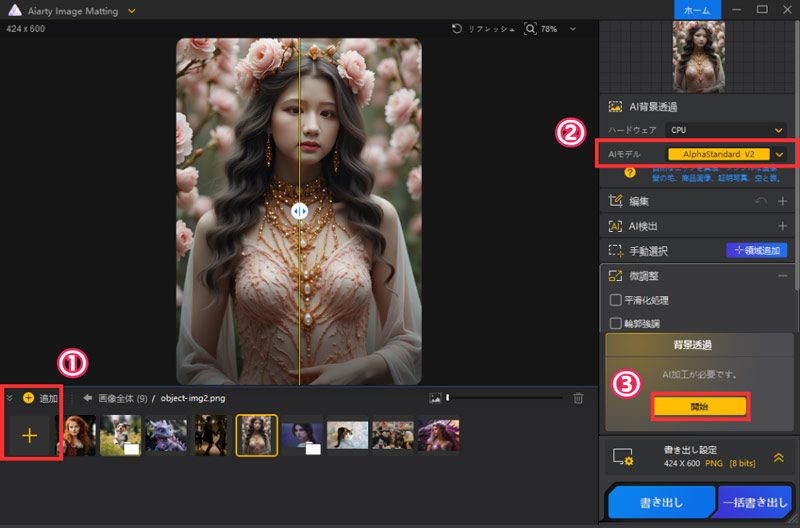Click the large plus add-image tile

coord(30,435)
